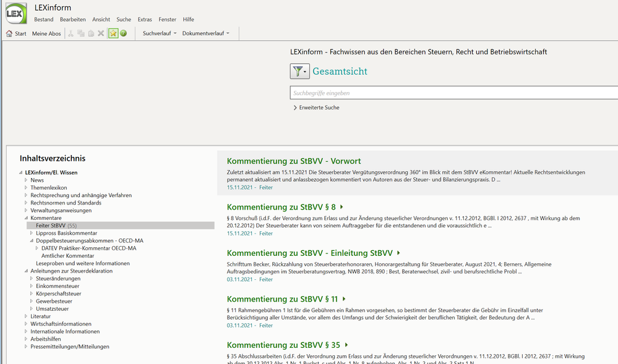Screen dimensions: 618x364
Task: Open Kommentierung zu StBVV - Vorwort result
Action: (294, 161)
